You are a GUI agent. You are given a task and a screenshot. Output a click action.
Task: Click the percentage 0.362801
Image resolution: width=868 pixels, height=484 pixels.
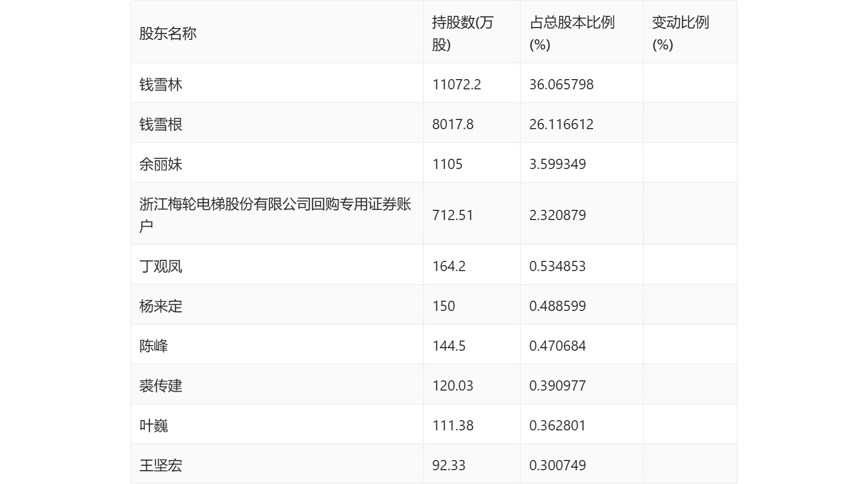click(558, 425)
